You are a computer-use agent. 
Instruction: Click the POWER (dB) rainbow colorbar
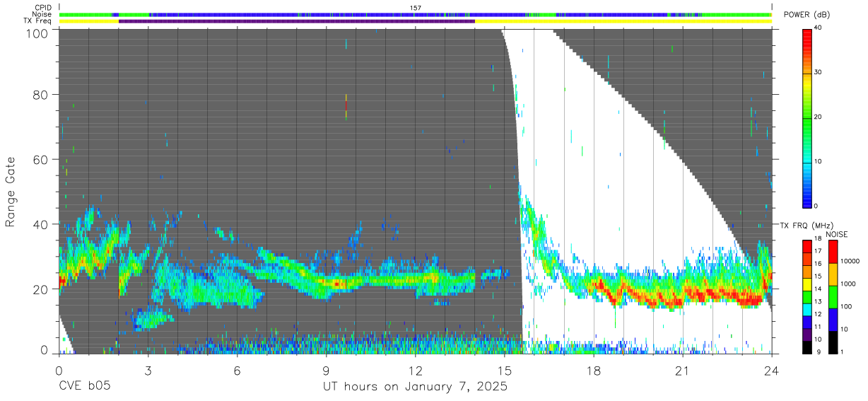(807, 117)
